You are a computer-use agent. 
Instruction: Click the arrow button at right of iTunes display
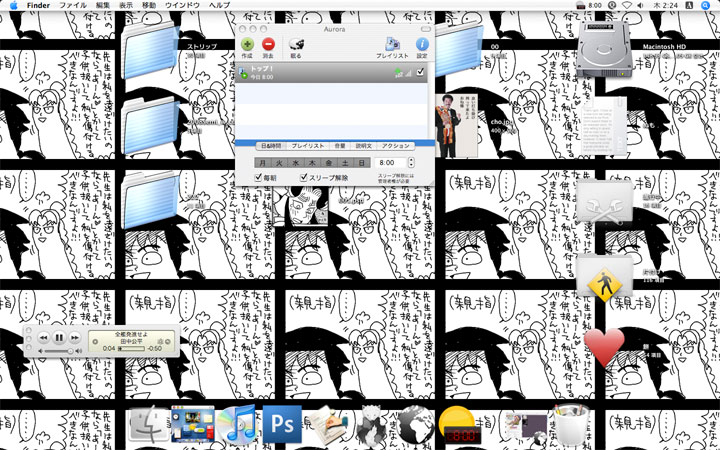168,341
